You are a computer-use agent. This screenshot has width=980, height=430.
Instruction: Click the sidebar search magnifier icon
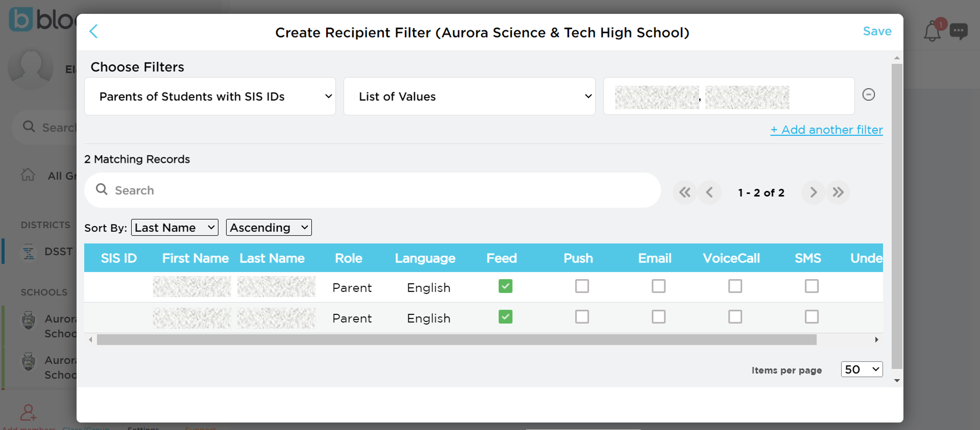tap(29, 127)
